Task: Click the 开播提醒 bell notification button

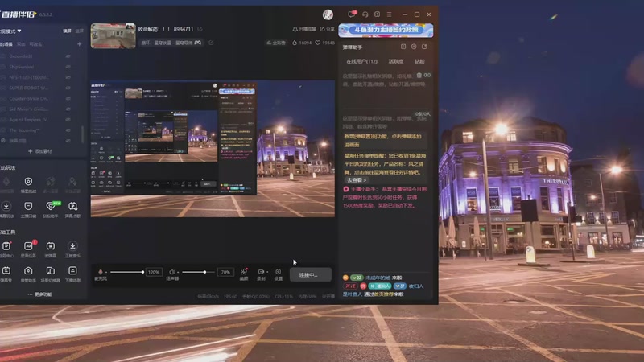Action: (x=304, y=29)
